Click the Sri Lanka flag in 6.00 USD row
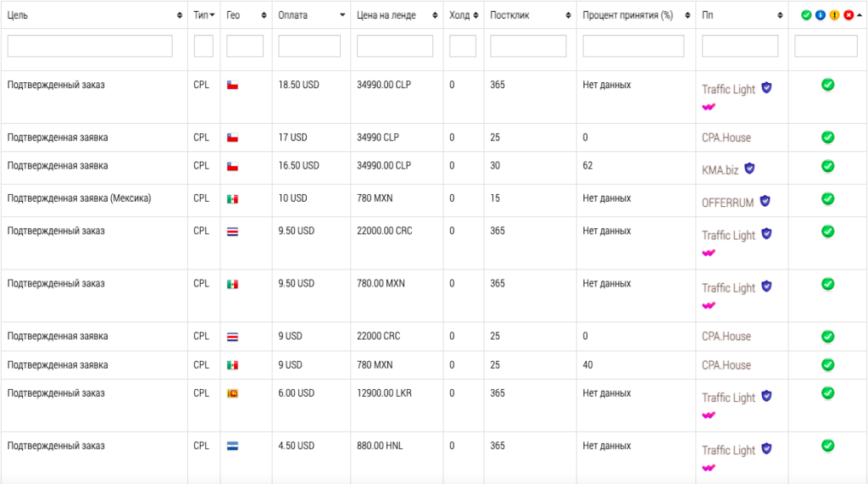The height and width of the screenshot is (484, 868). tap(232, 393)
